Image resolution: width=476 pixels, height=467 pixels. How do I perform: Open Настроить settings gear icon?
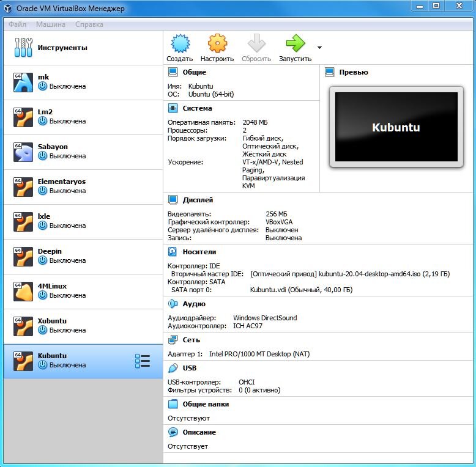pos(217,43)
